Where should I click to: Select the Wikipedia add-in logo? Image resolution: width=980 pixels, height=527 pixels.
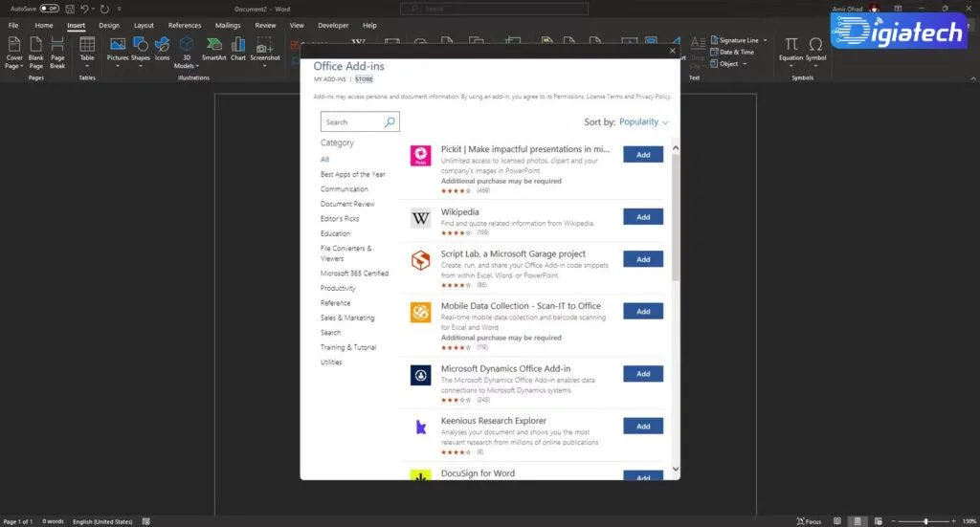421,218
